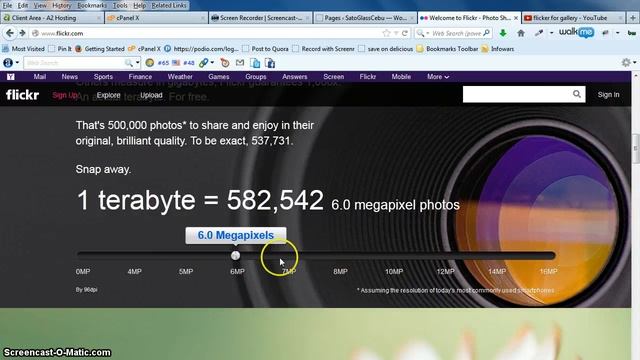Click the Pin It bookmarklet
Viewport: 640px width, 360px height.
pos(60,49)
